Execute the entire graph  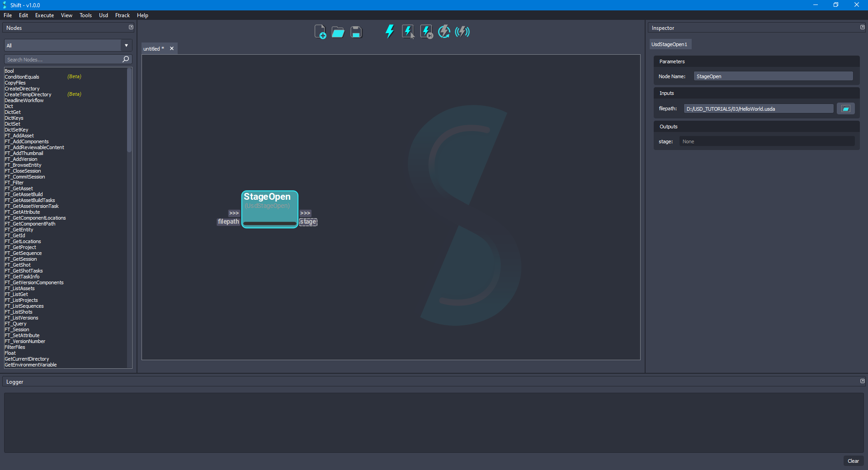(389, 32)
